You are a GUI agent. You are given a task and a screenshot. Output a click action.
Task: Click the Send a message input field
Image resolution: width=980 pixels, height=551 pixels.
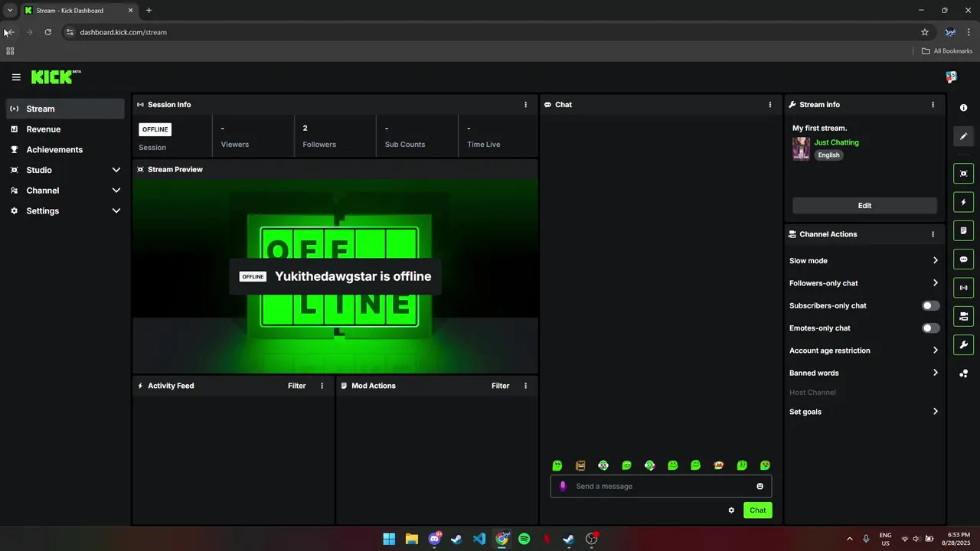pyautogui.click(x=661, y=486)
